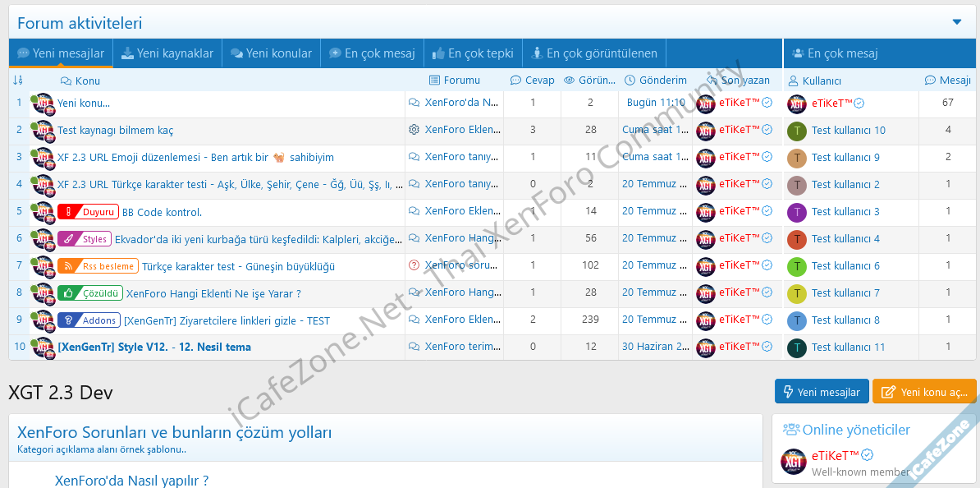The width and height of the screenshot is (980, 488).
Task: Click the thread starter avatar in row 1
Action: click(x=43, y=104)
